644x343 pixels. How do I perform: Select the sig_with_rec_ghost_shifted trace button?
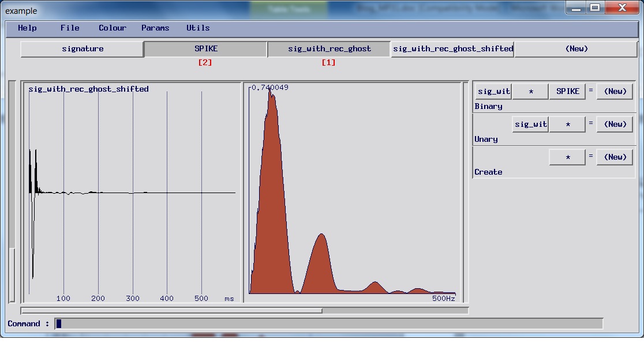452,49
